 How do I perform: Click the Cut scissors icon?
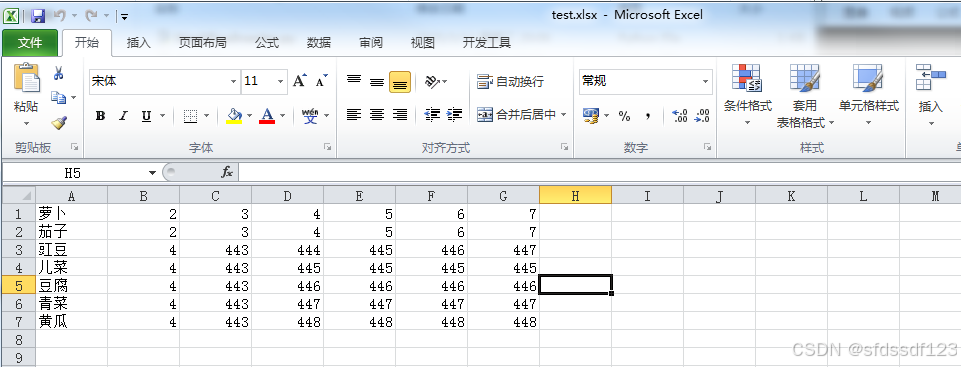[x=59, y=74]
